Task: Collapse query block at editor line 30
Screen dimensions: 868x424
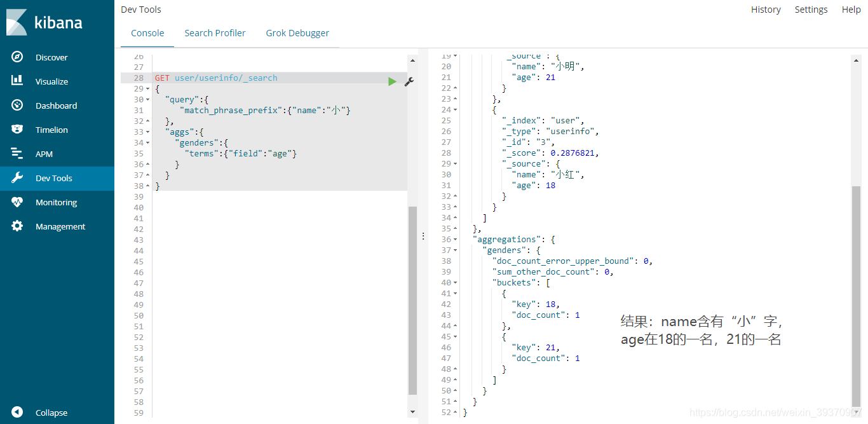Action: click(x=148, y=100)
